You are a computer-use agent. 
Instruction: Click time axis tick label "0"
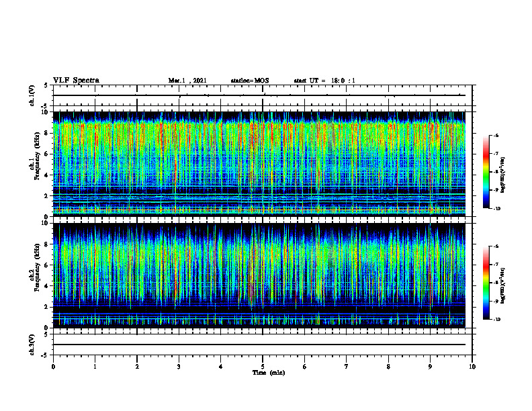[x=53, y=367]
